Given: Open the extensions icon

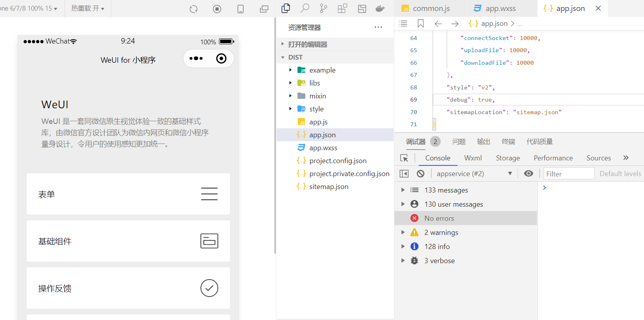Looking at the screenshot, I should (x=342, y=8).
